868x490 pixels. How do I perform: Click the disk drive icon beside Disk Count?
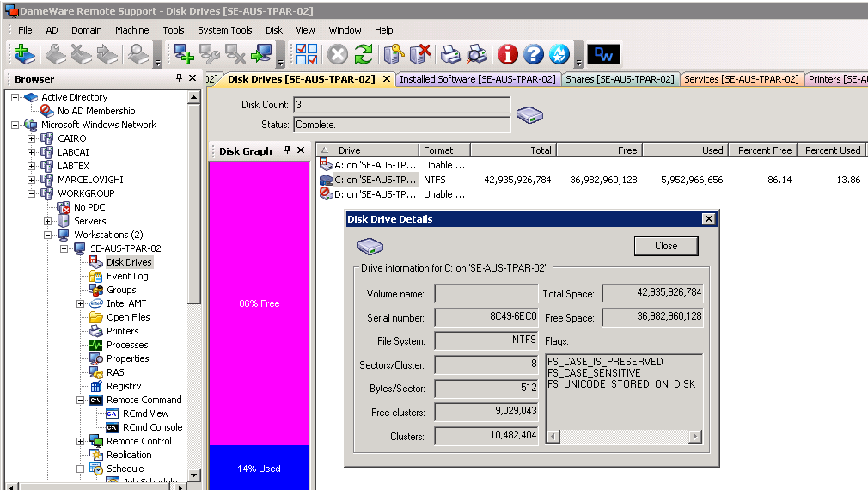pyautogui.click(x=529, y=114)
